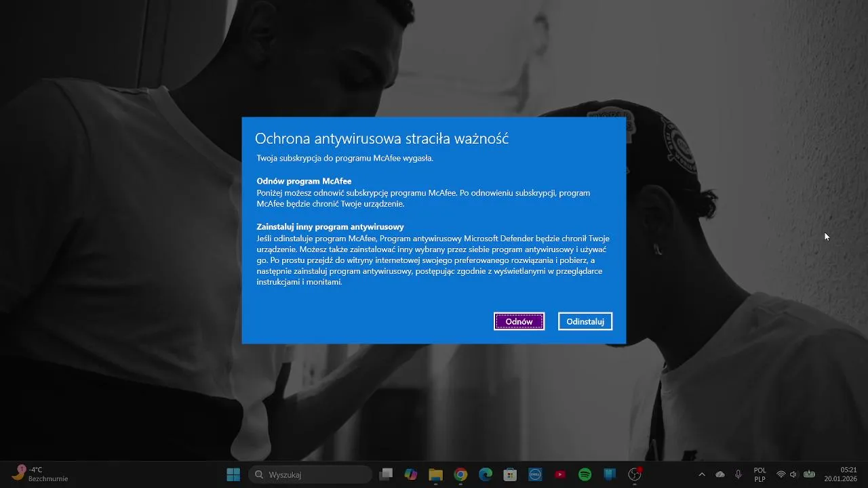
Task: Open the POL PLP keyboard language switcher
Action: 760,474
